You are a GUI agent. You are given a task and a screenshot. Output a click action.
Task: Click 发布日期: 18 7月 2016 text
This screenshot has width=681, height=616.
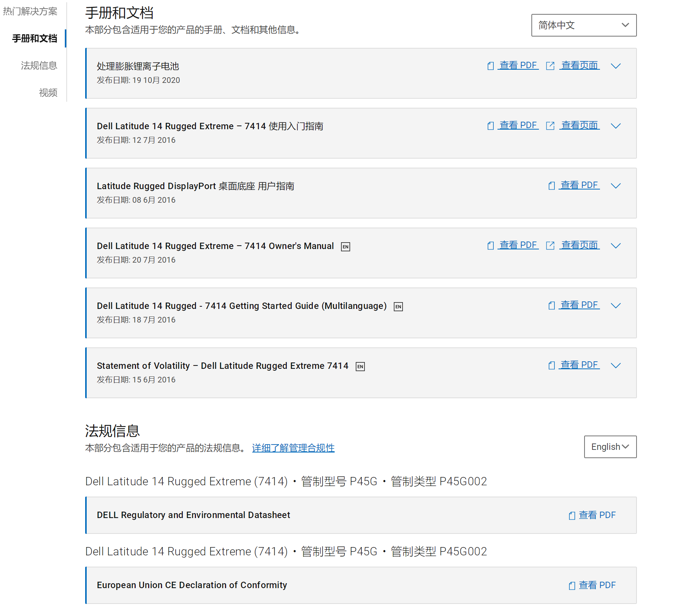[x=136, y=320]
